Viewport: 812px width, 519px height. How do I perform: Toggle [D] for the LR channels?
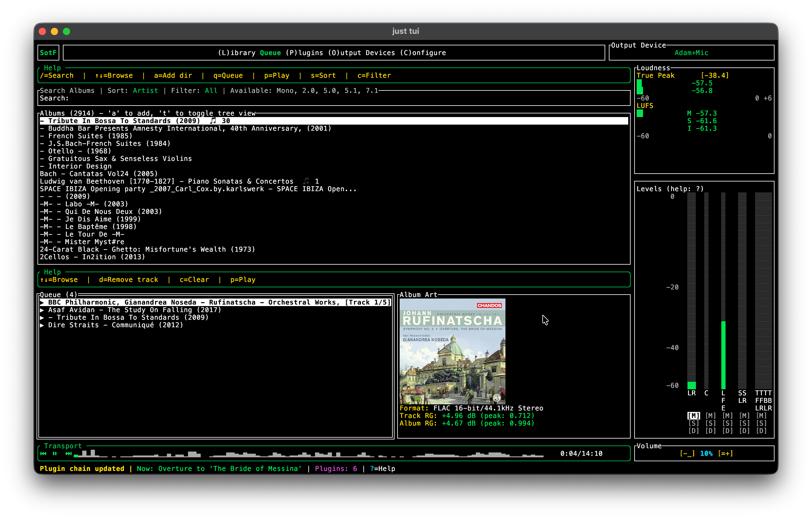tap(693, 431)
